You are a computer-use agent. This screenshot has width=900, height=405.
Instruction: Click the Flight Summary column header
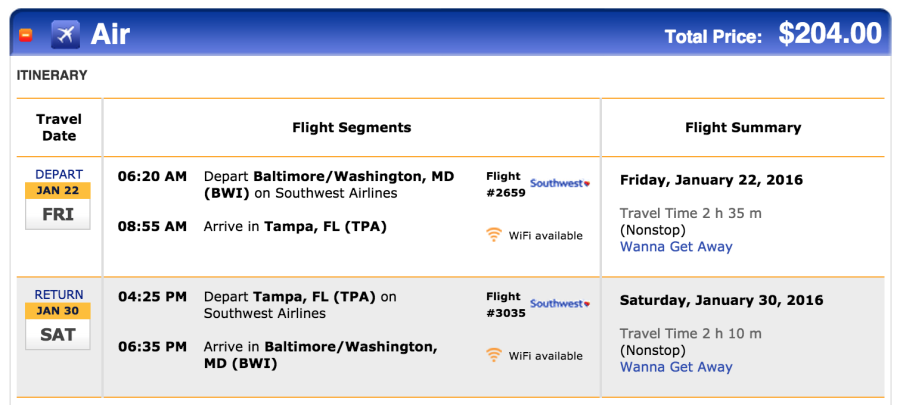743,127
